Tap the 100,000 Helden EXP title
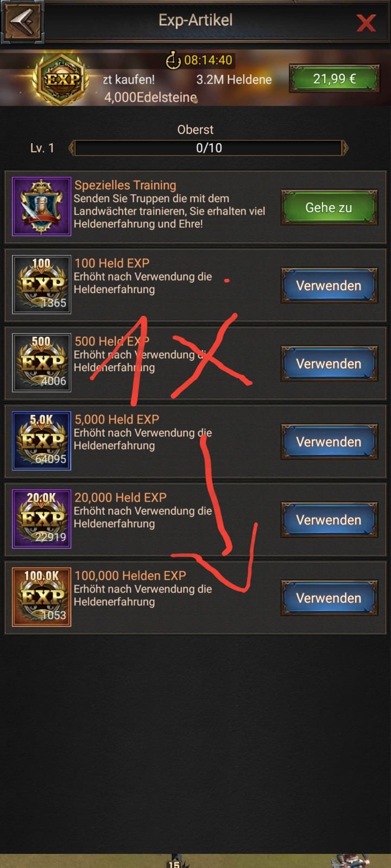 click(x=130, y=576)
